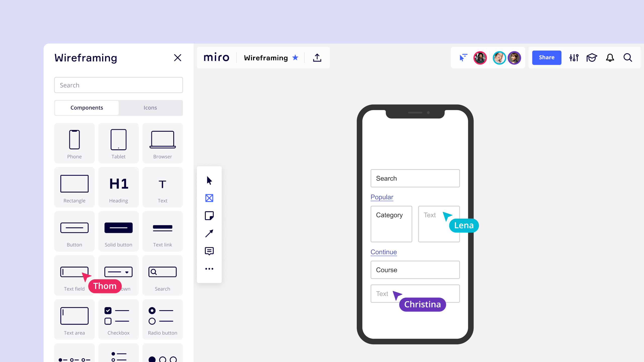Click the star to favorite the Wireframing board

(296, 58)
